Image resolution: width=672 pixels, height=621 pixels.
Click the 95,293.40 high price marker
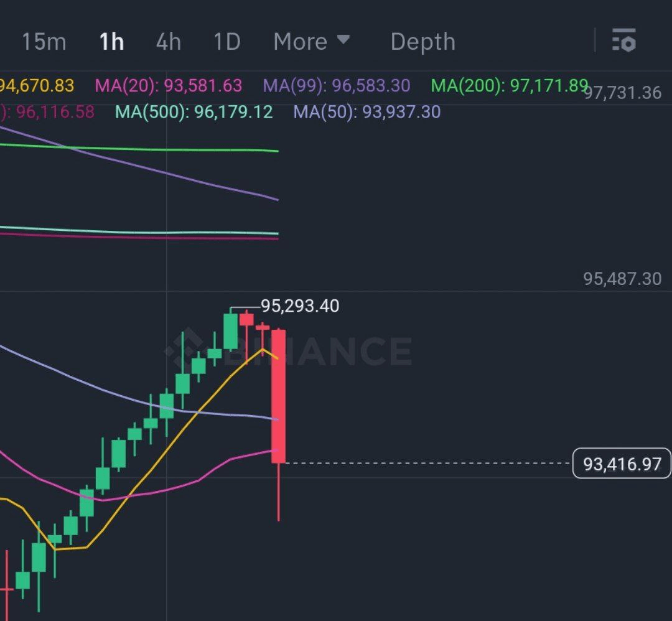click(299, 306)
